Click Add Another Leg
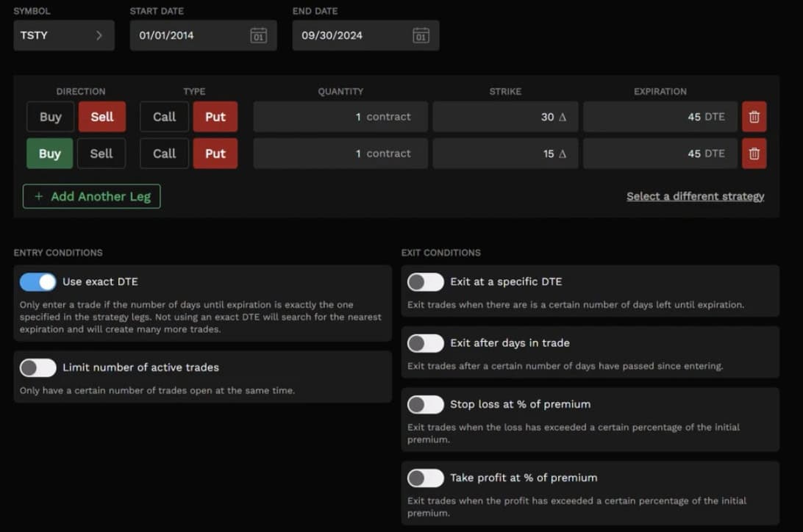The width and height of the screenshot is (803, 532). (x=91, y=196)
